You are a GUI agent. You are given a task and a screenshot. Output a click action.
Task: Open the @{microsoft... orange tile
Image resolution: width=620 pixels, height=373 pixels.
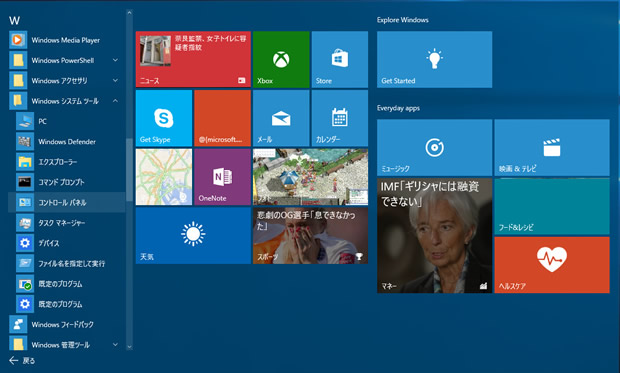(223, 118)
